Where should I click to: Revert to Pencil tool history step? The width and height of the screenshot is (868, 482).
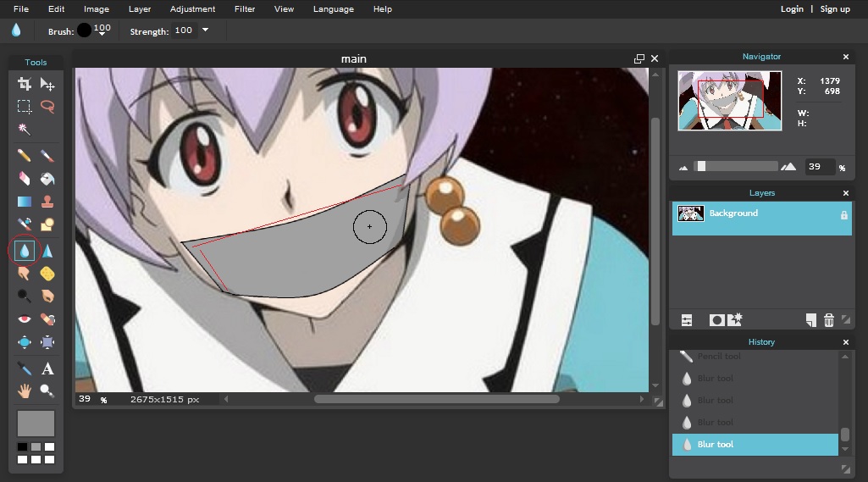tap(754, 357)
